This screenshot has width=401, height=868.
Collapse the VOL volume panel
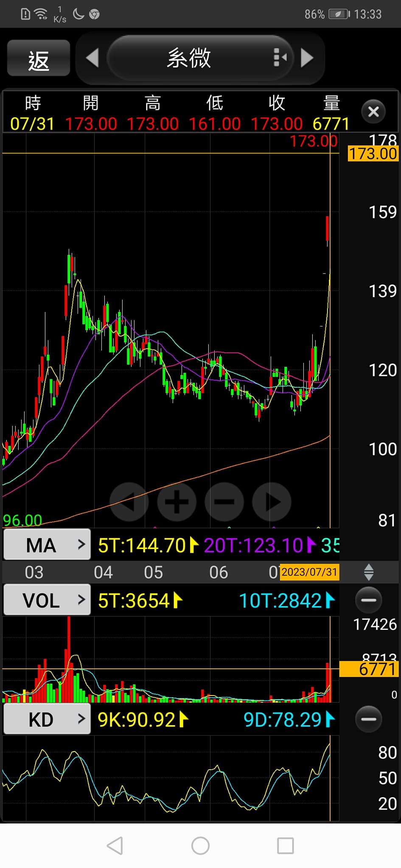pos(368,600)
